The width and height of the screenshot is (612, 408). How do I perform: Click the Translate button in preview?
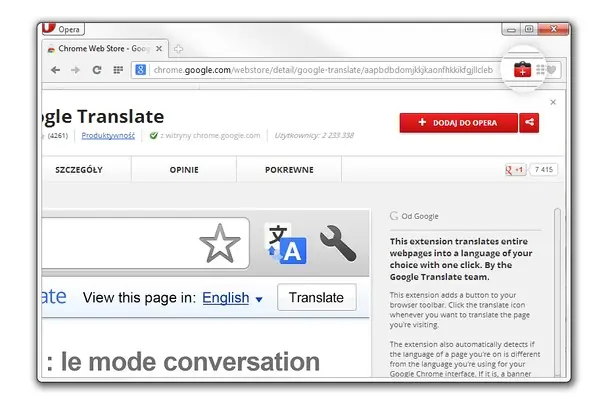[317, 298]
